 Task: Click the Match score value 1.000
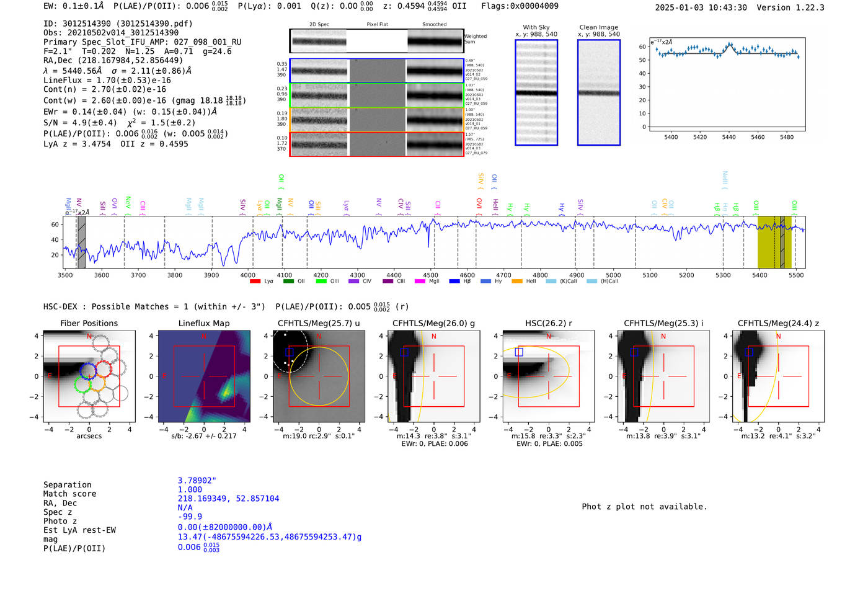(x=190, y=489)
